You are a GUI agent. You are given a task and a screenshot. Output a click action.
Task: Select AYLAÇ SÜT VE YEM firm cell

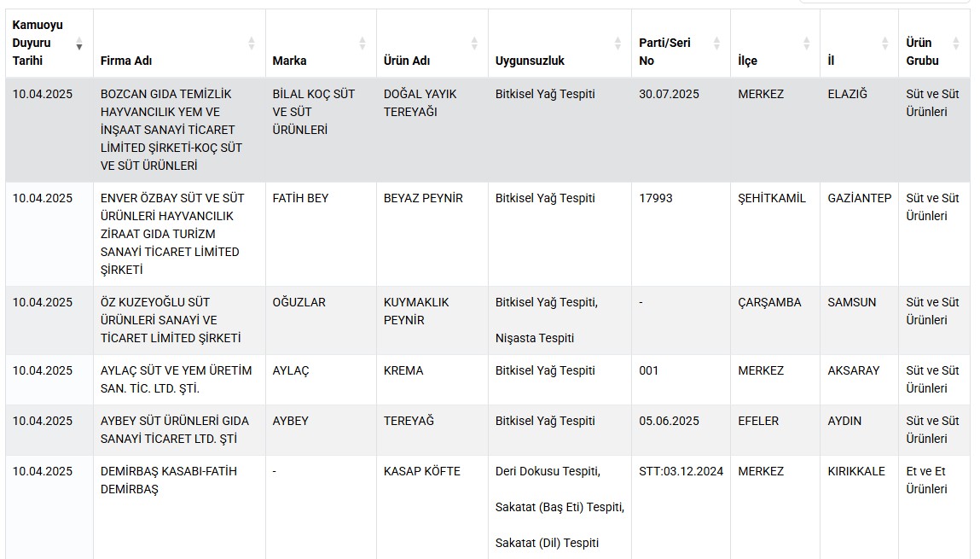click(x=179, y=380)
